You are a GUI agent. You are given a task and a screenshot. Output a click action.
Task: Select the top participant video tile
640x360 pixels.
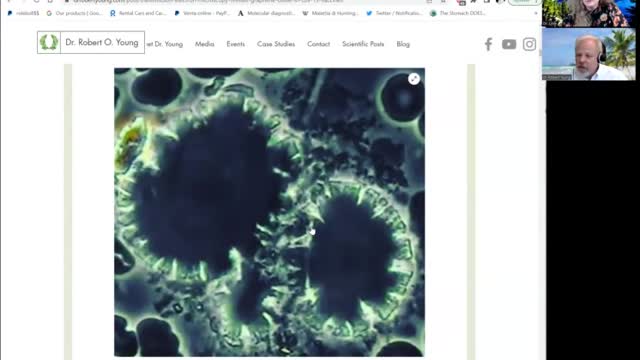[x=589, y=13]
